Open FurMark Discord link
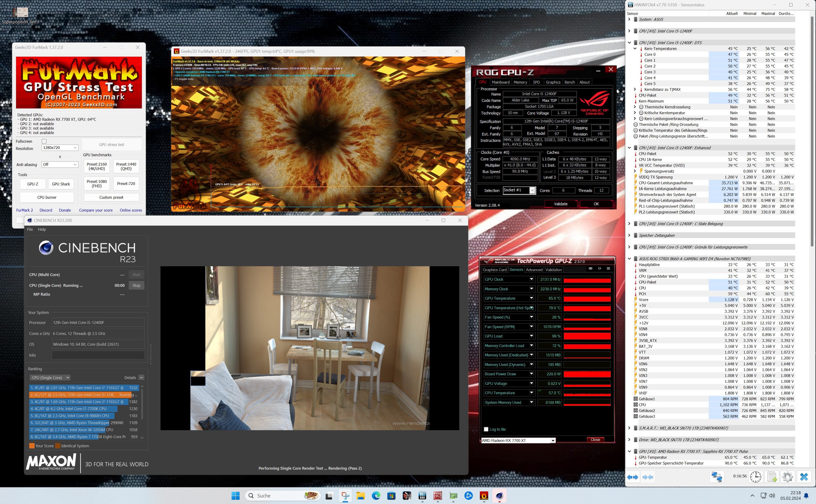The height and width of the screenshot is (504, 816). [x=46, y=210]
